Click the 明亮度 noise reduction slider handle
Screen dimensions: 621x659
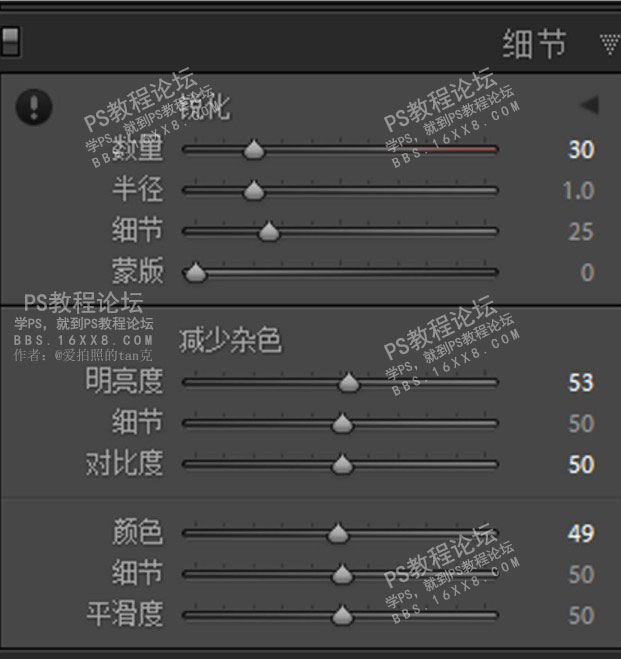coord(349,382)
